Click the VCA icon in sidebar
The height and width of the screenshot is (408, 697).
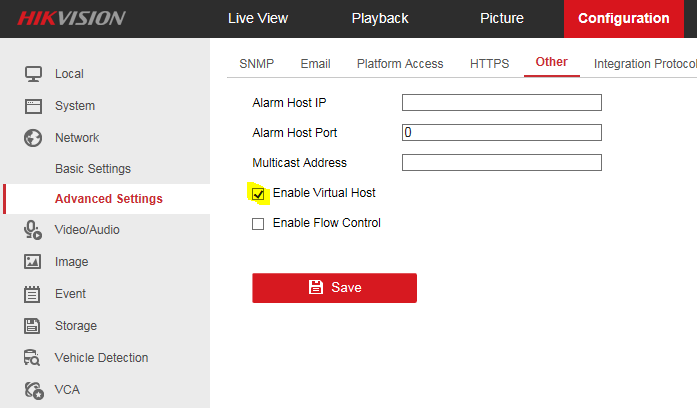[x=33, y=389]
